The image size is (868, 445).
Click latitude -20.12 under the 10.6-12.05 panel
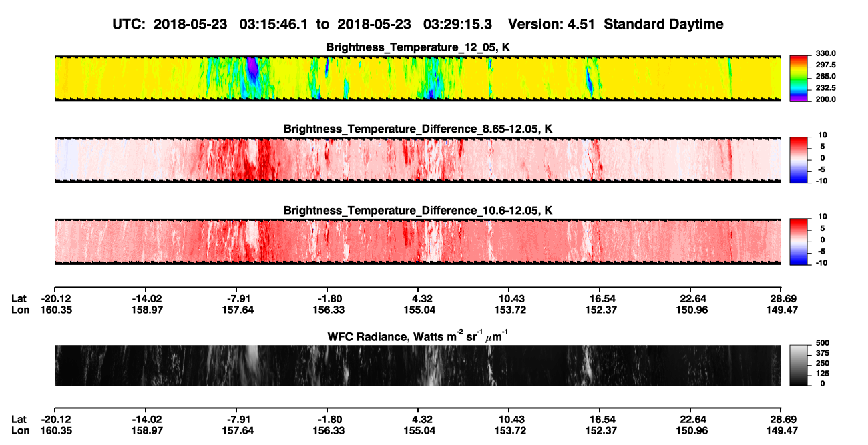click(55, 298)
